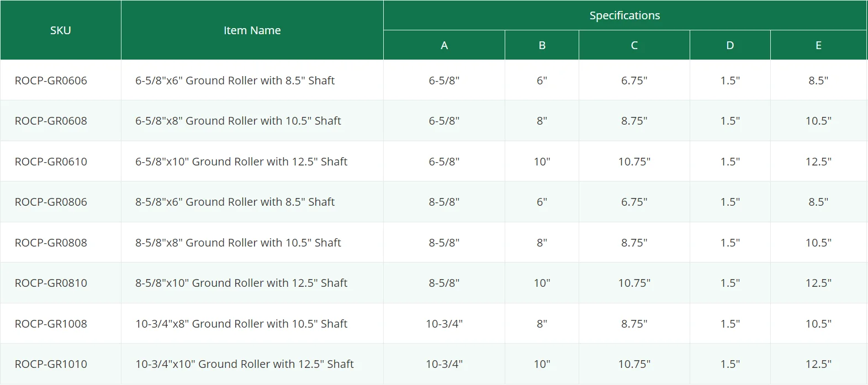This screenshot has height=385, width=868.
Task: Click the column D header
Action: click(730, 45)
